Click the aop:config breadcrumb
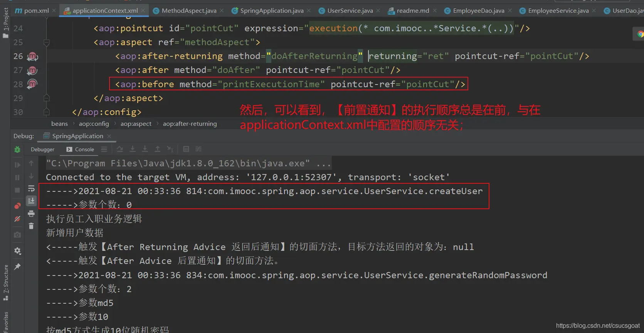This screenshot has height=333, width=644. point(94,123)
